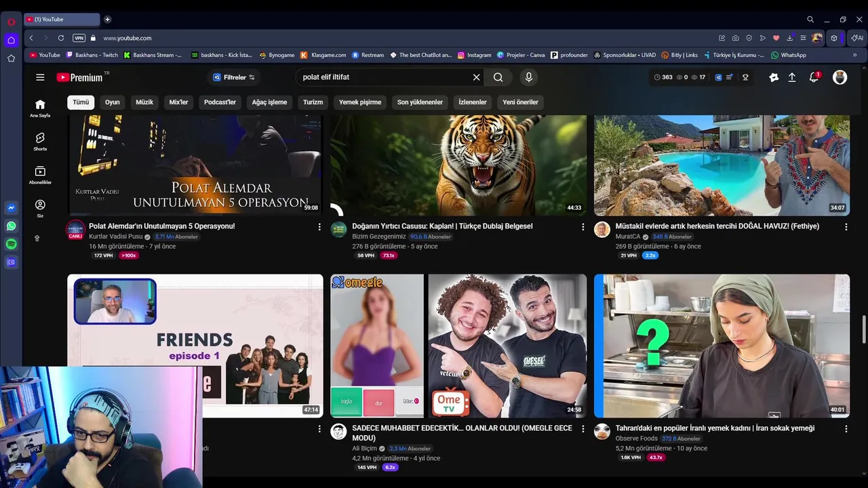Open the Instagram bookmark
The height and width of the screenshot is (488, 868).
[475, 55]
